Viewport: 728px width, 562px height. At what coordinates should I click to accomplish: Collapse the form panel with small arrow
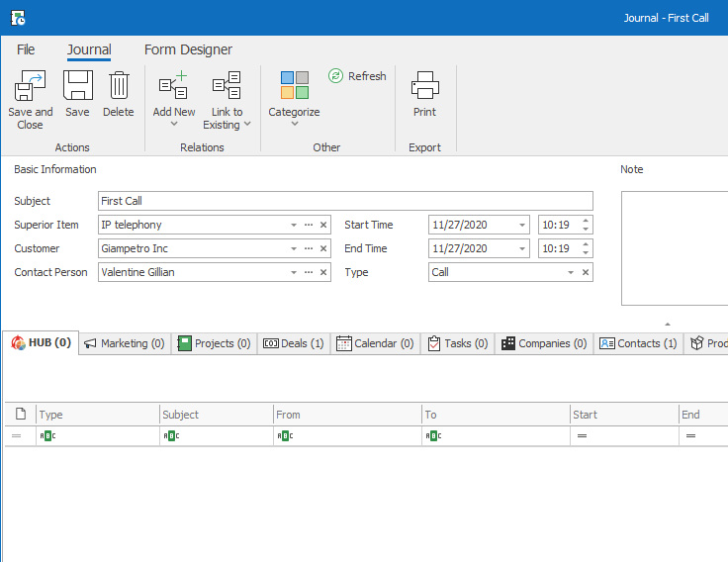coord(668,325)
